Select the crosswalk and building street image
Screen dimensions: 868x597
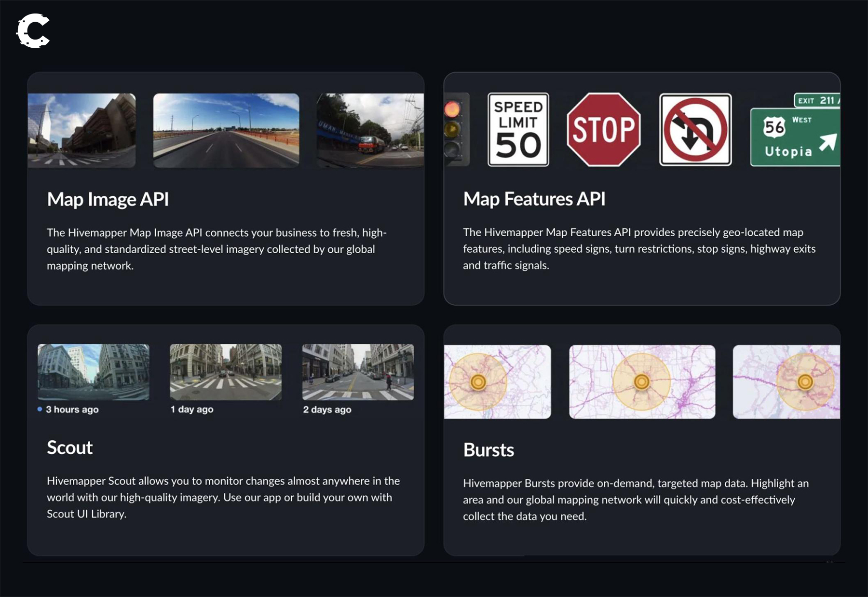(81, 130)
